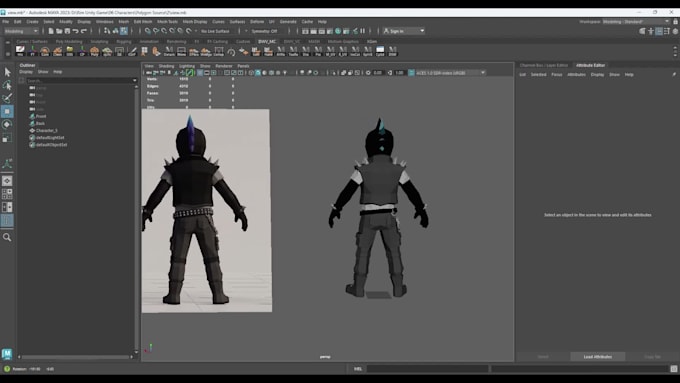
Task: Switch to the Poly Modeling shelf tab
Action: (x=69, y=42)
